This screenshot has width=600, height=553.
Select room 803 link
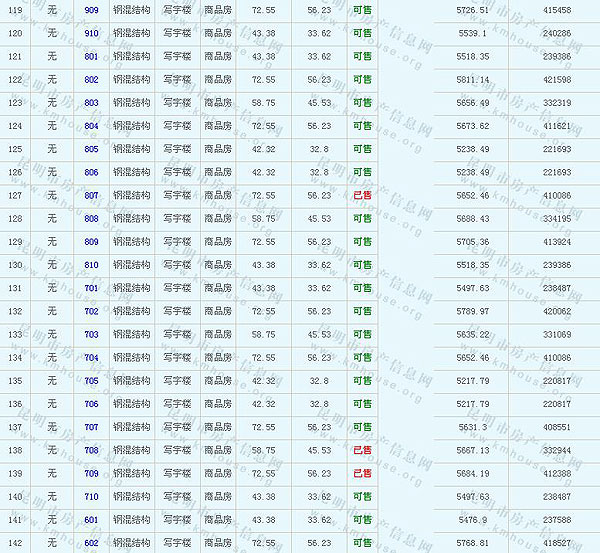click(x=91, y=103)
